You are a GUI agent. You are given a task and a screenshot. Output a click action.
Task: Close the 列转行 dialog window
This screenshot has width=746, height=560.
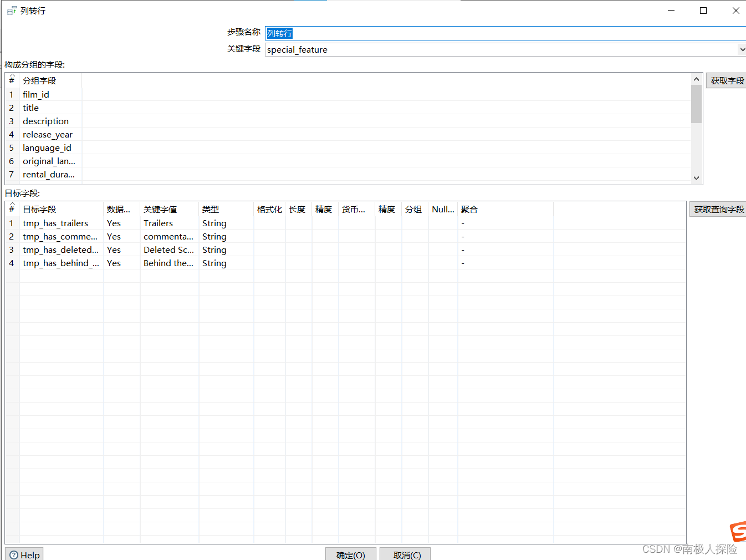735,11
